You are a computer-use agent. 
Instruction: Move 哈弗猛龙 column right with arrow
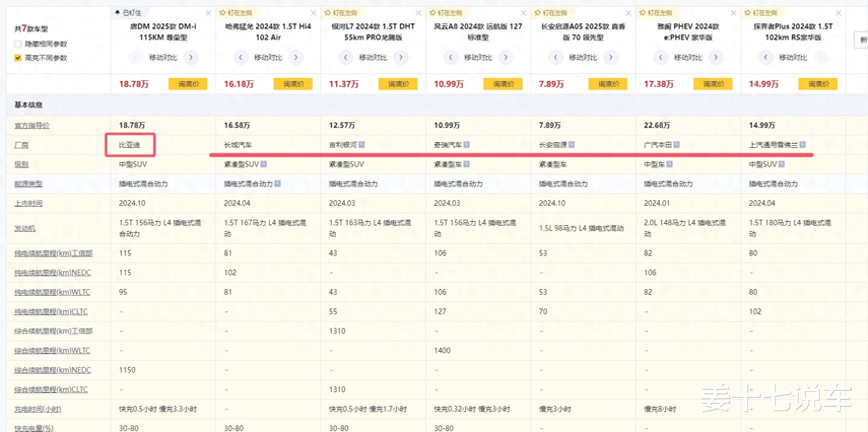click(x=295, y=57)
